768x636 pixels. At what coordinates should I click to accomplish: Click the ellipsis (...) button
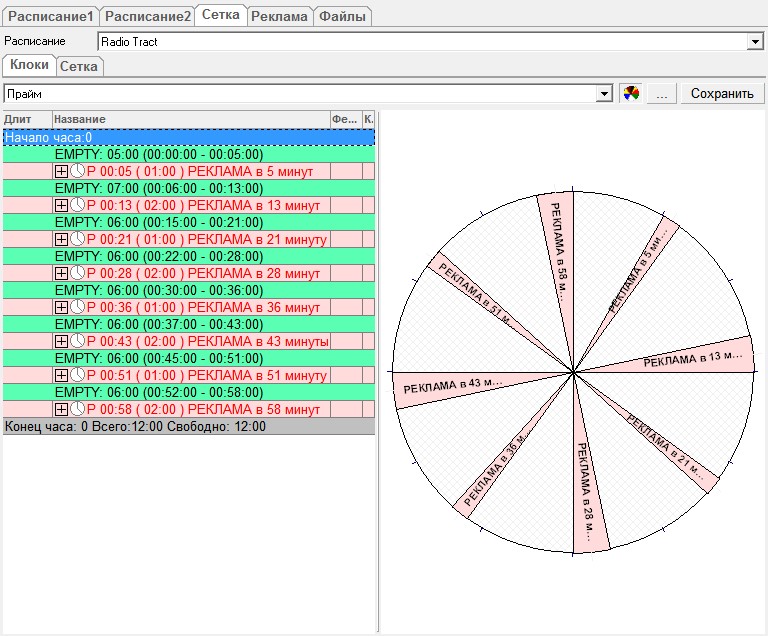click(x=662, y=94)
